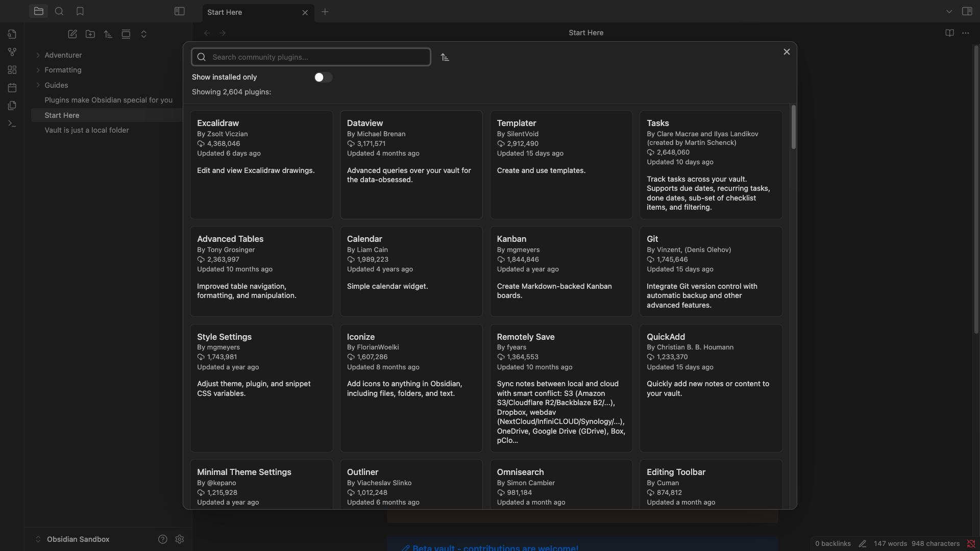This screenshot has width=980, height=551.
Task: Open the Iconize plugin card
Action: [x=411, y=388]
